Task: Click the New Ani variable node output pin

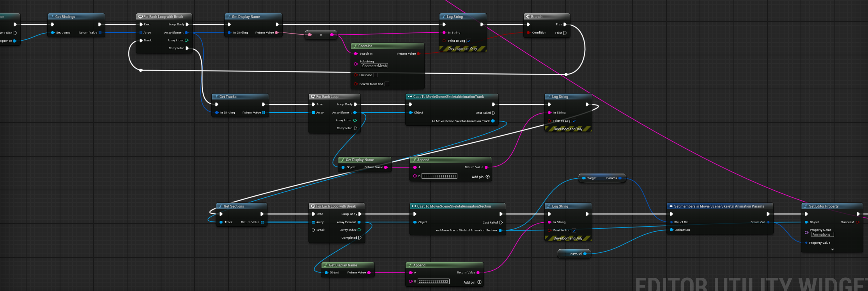Action: click(585, 254)
